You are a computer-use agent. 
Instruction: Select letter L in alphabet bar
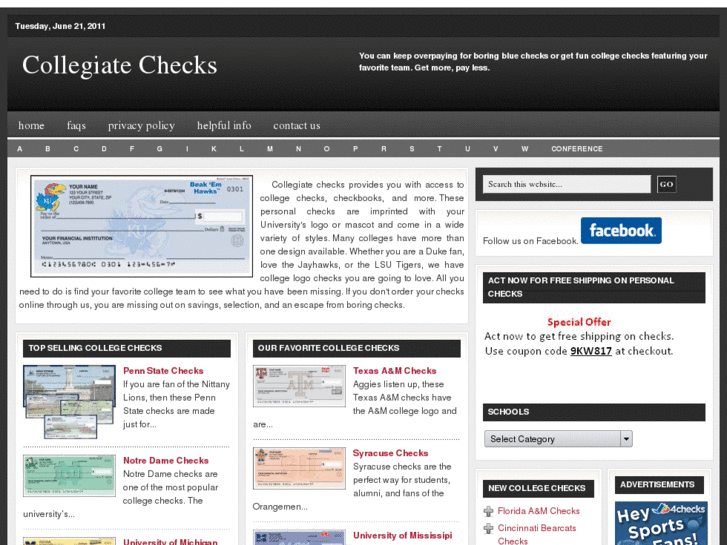(x=242, y=149)
